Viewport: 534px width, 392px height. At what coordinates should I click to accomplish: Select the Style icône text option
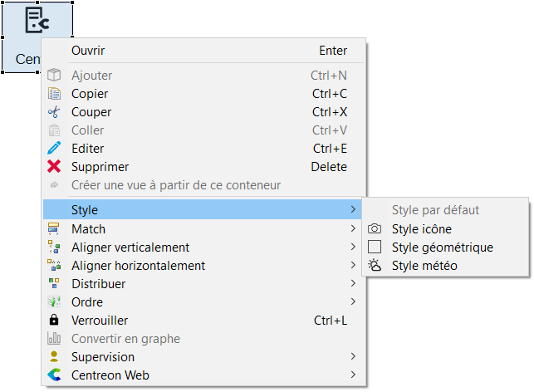pyautogui.click(x=422, y=229)
